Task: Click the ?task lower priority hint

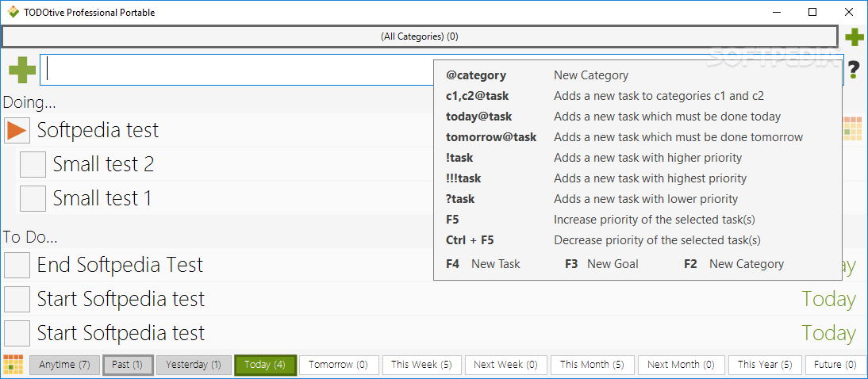Action: point(592,199)
